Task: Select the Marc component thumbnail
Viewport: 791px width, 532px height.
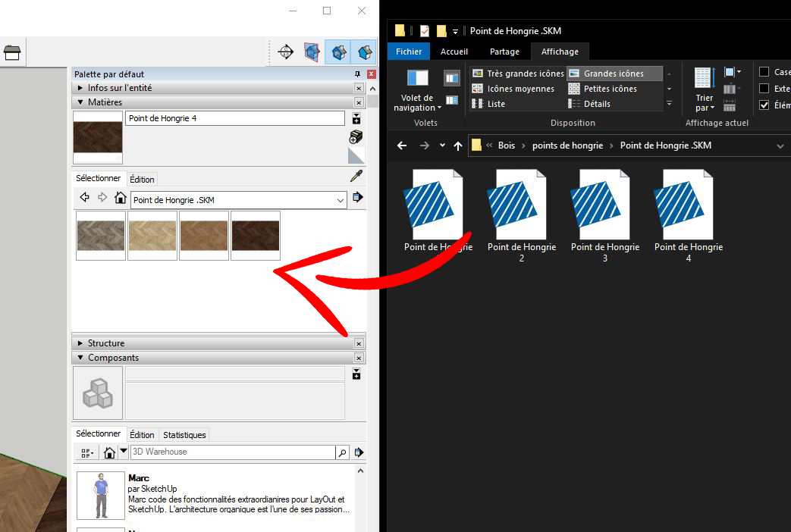Action: pos(101,496)
